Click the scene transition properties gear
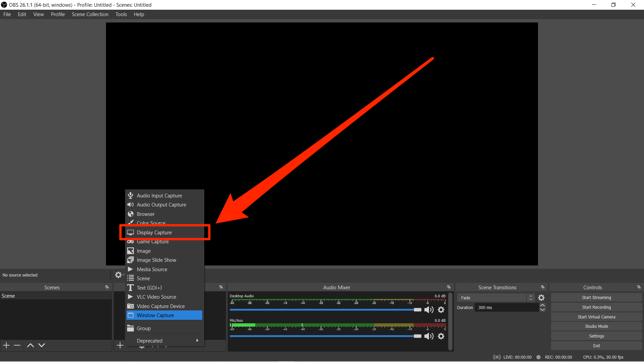 (x=541, y=298)
